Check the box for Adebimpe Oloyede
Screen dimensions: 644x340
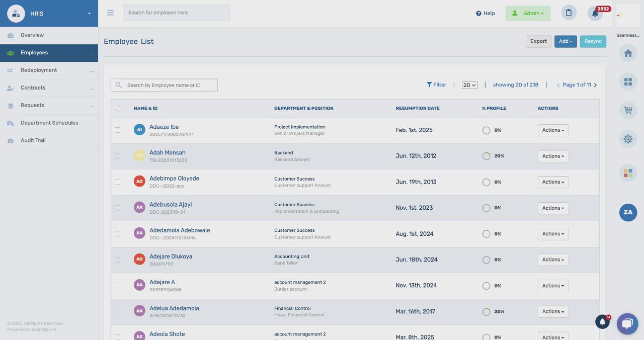coord(117,182)
